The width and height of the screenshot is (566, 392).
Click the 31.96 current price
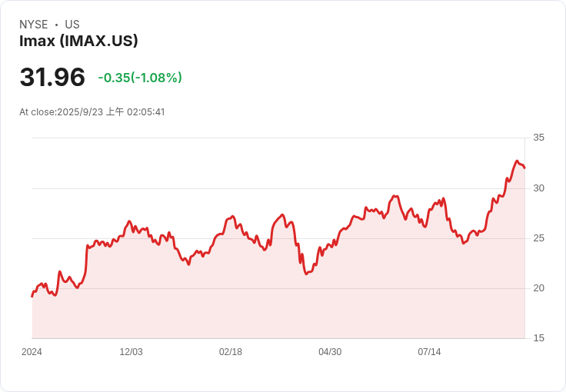(x=52, y=77)
